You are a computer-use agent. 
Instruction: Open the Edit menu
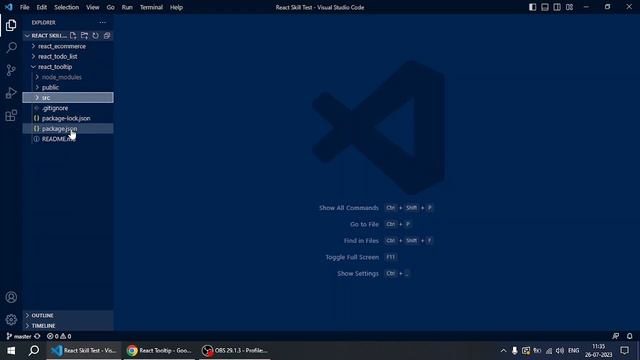42,7
